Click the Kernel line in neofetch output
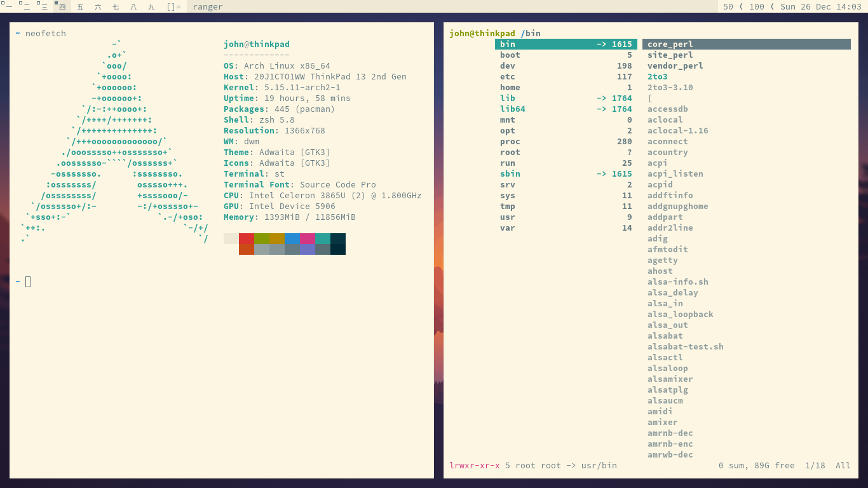The height and width of the screenshot is (488, 868). (x=282, y=87)
